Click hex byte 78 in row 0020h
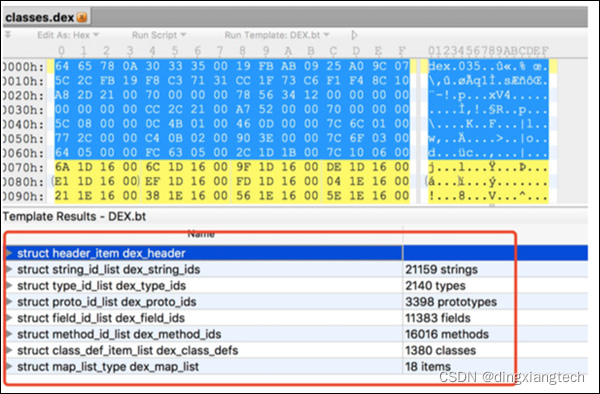 click(x=243, y=95)
